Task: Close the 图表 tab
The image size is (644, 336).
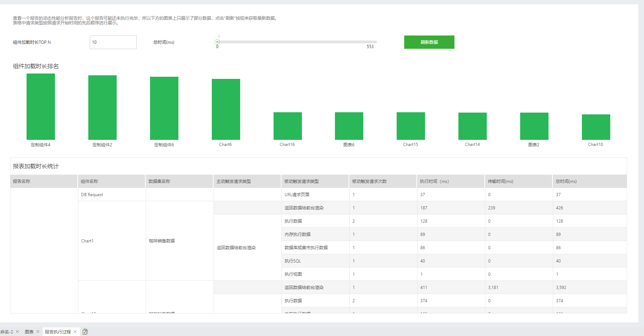Action: (38, 332)
